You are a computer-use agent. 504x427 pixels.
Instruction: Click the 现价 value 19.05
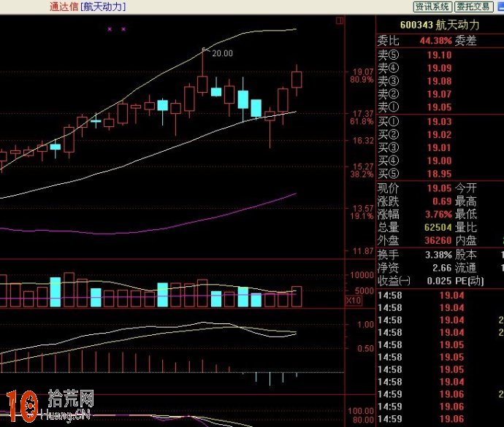pyautogui.click(x=439, y=188)
